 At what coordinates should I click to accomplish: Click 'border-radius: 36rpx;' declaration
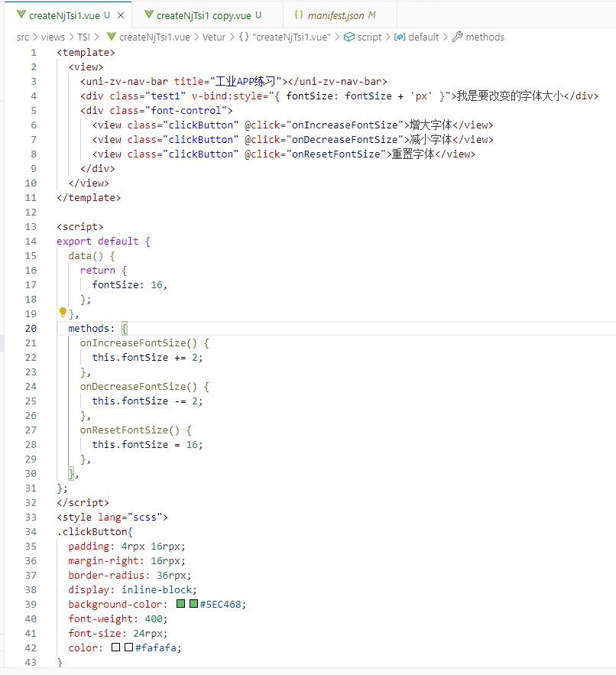click(130, 575)
